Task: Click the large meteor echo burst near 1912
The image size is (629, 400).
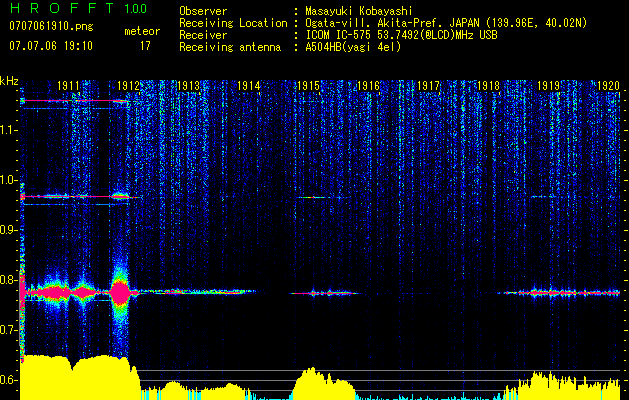Action: 120,293
